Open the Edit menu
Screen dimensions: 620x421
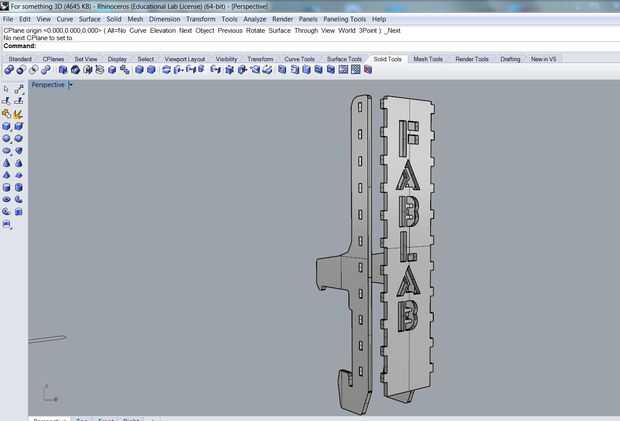(25, 19)
